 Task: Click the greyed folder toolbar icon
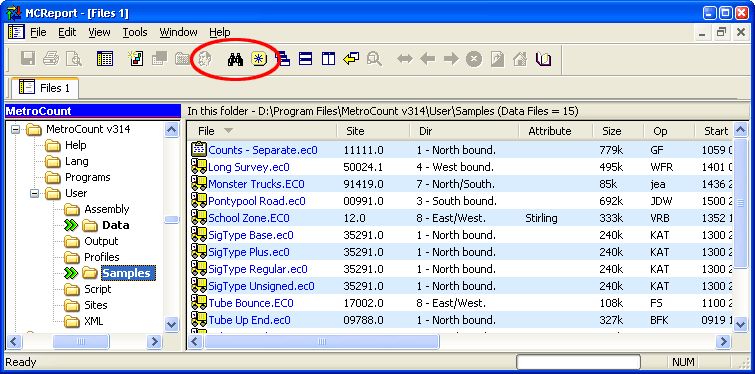182,59
